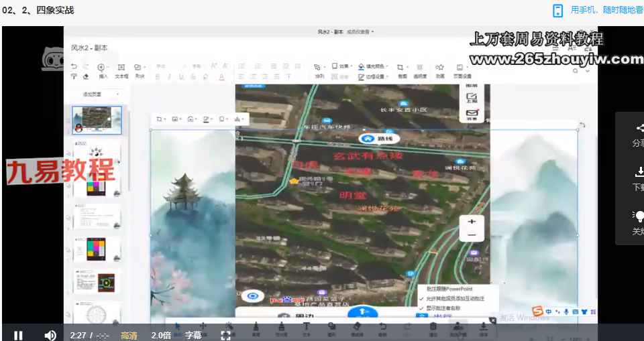
Task: Select the 文本框 text box tool
Action: [121, 70]
